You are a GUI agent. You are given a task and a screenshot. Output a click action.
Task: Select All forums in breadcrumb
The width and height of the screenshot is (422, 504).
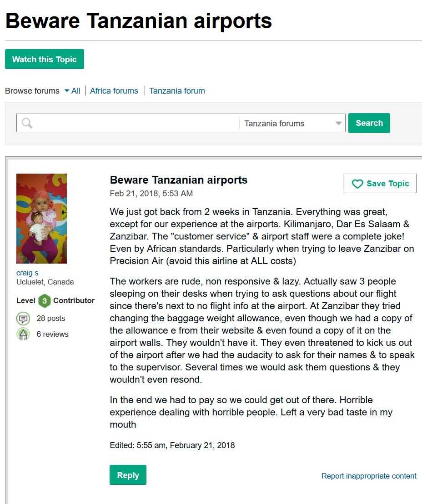pos(75,91)
